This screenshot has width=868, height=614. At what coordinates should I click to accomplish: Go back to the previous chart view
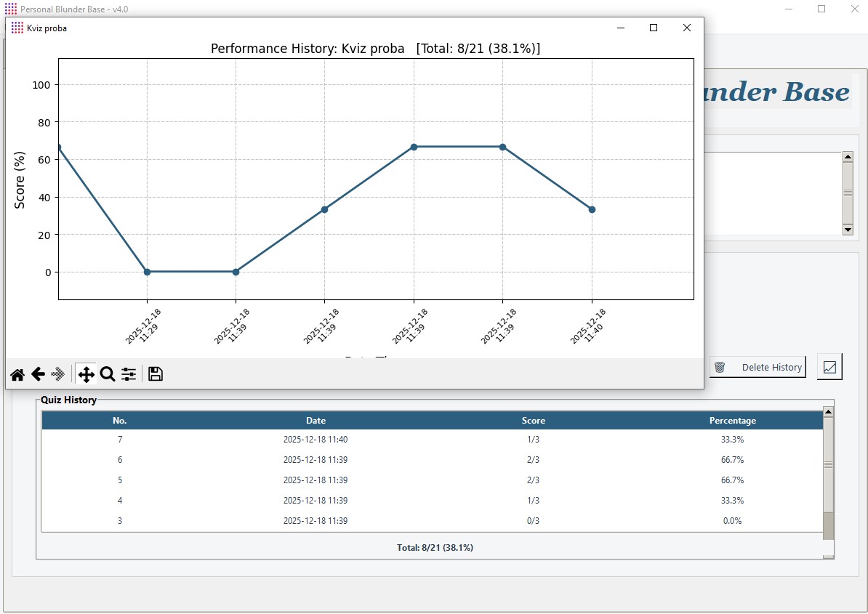point(38,374)
